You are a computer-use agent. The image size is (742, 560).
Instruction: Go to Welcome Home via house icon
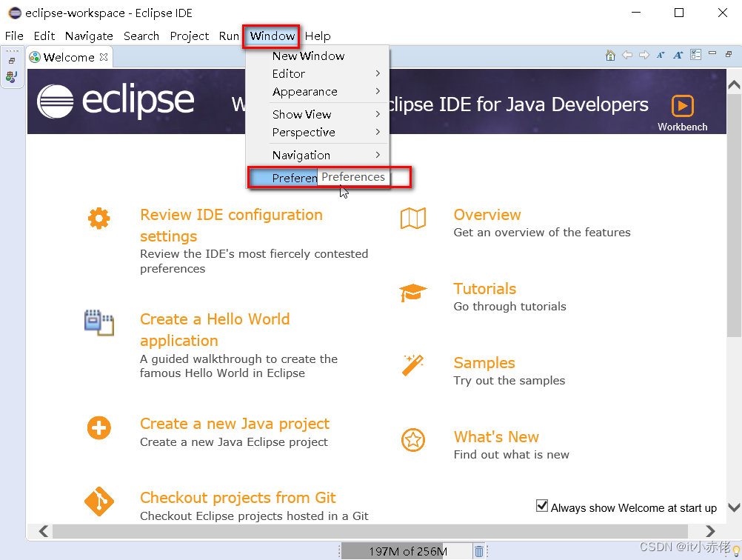[610, 56]
